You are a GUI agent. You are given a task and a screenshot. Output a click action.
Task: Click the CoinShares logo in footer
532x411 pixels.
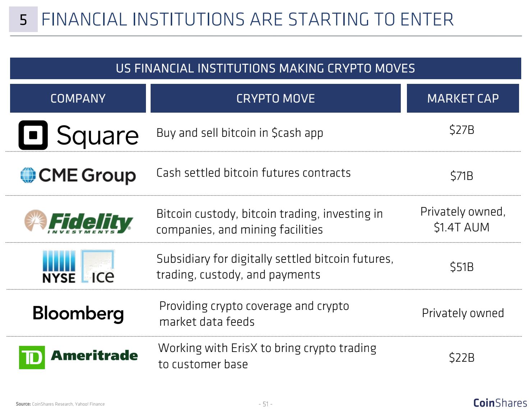(x=500, y=403)
